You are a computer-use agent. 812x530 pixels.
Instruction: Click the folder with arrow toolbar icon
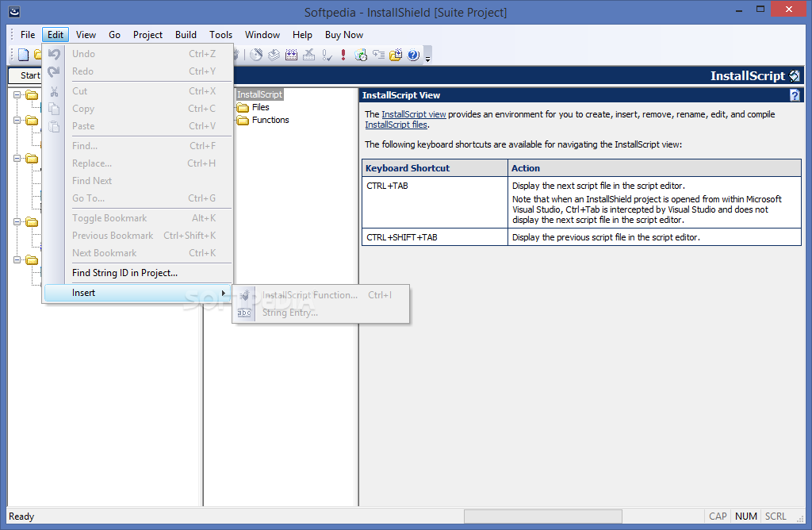[396, 55]
